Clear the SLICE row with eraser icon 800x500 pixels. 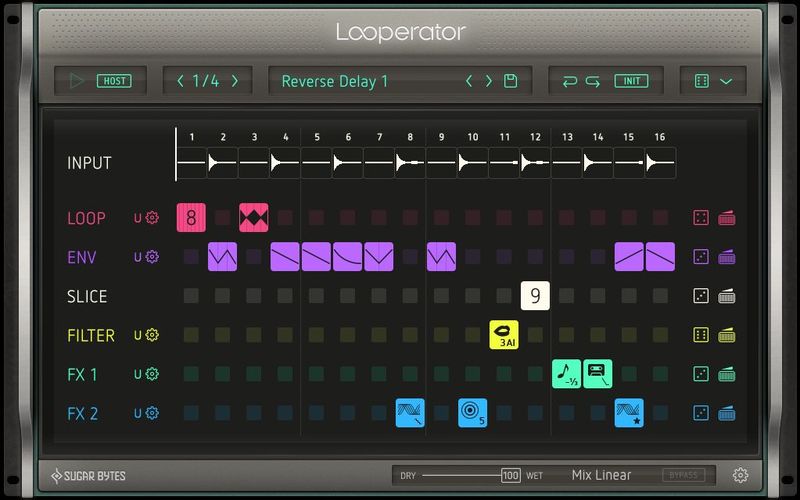point(727,296)
